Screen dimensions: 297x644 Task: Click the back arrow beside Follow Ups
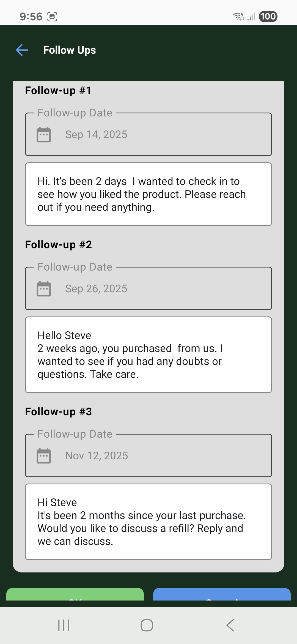(x=22, y=50)
